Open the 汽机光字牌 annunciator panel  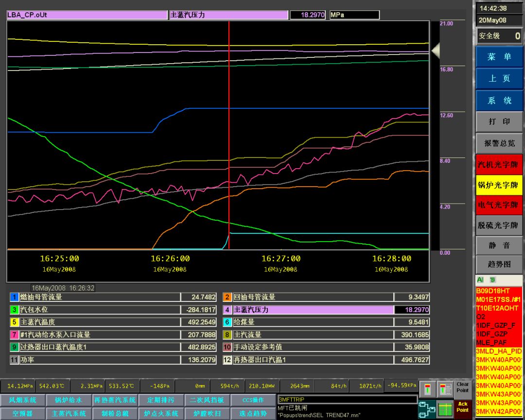click(x=499, y=164)
